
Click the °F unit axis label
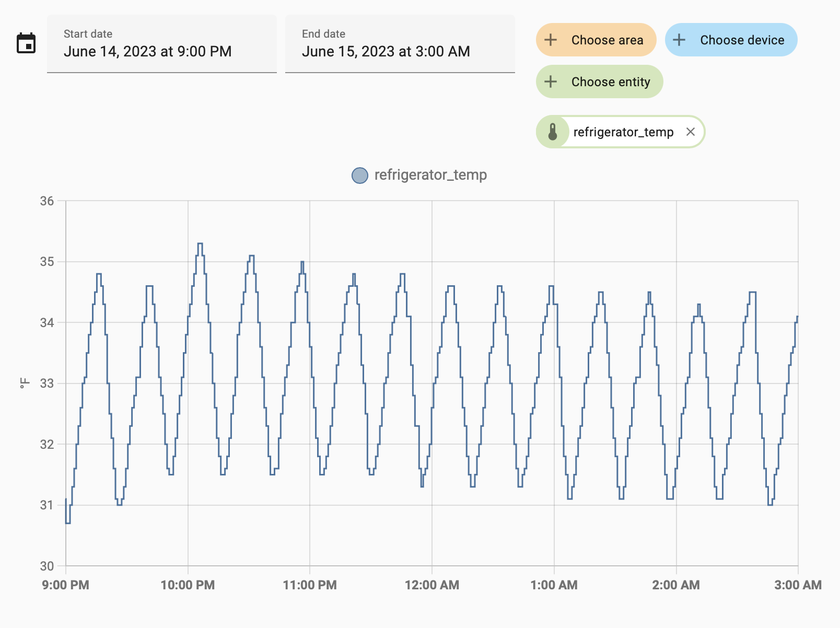[25, 383]
